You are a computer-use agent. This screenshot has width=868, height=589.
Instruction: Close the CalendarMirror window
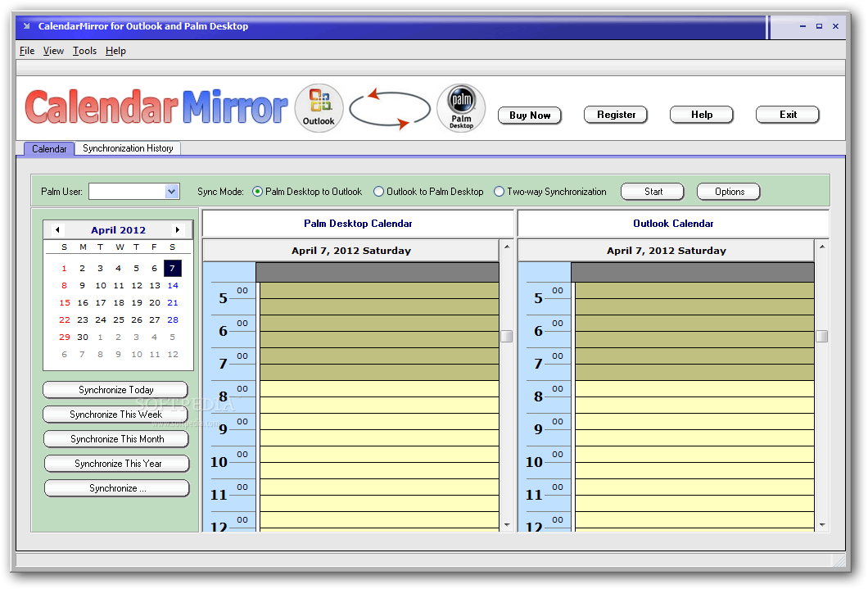pyautogui.click(x=836, y=26)
